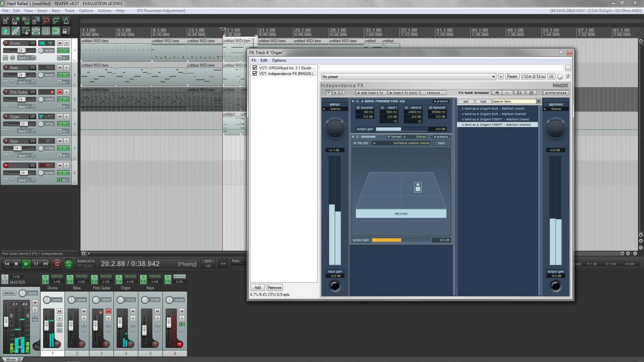
Task: Open insert fx bank dropdown
Action: point(403,93)
